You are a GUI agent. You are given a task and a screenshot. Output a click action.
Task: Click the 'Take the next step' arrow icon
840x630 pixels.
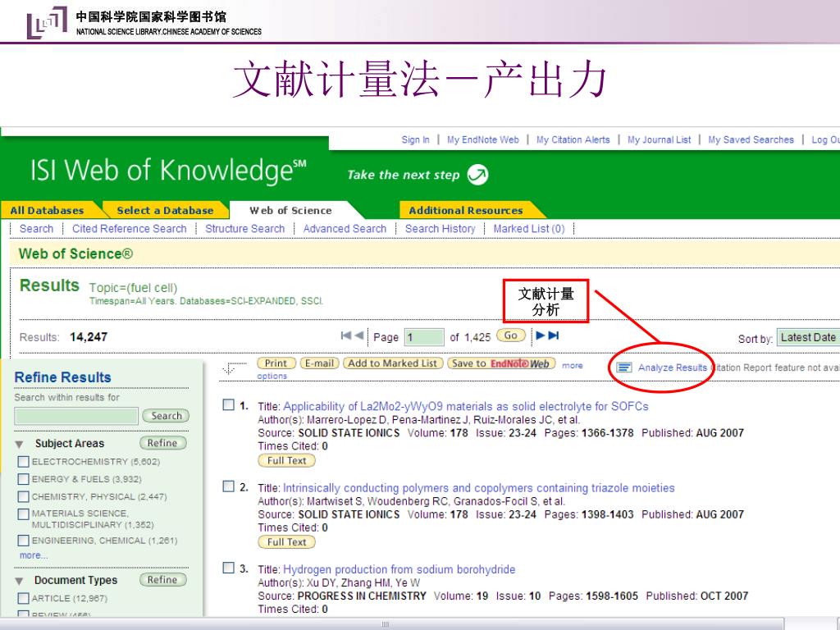click(x=477, y=175)
